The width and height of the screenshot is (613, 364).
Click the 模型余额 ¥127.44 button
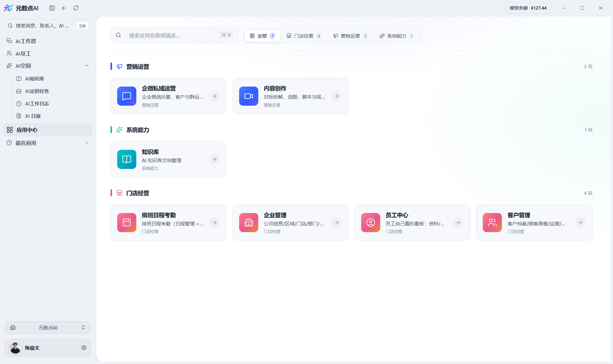(x=528, y=8)
